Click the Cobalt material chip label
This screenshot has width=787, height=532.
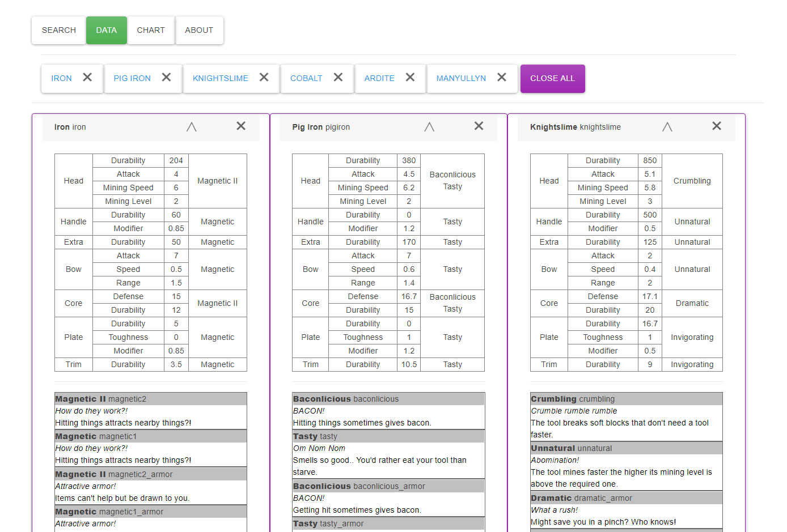306,78
